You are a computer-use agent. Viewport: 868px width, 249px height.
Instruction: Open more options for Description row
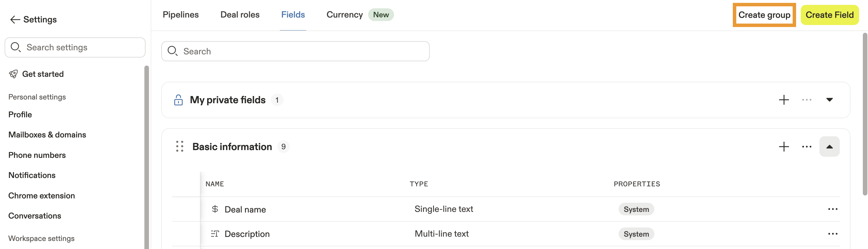[x=832, y=234]
